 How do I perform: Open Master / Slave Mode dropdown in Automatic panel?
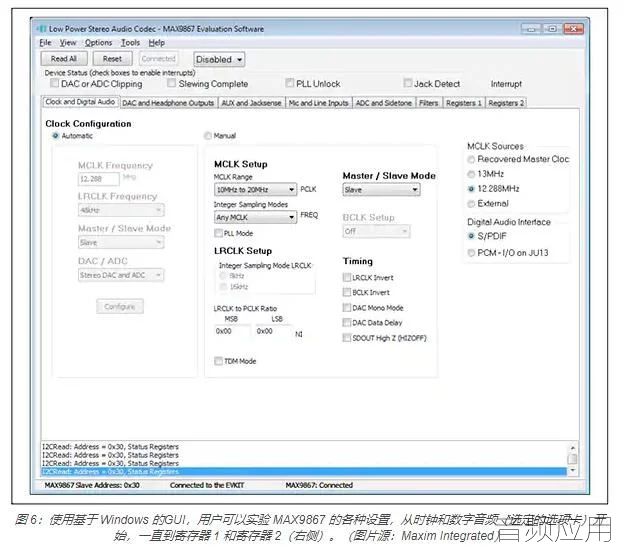(121, 242)
